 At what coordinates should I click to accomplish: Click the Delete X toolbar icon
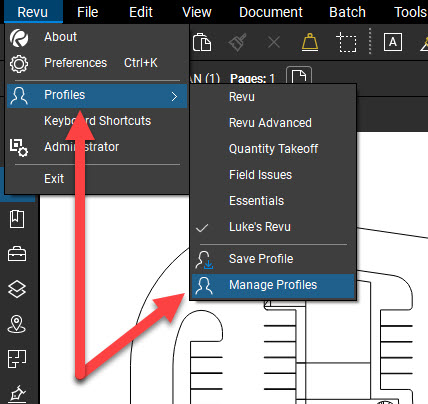pos(274,42)
